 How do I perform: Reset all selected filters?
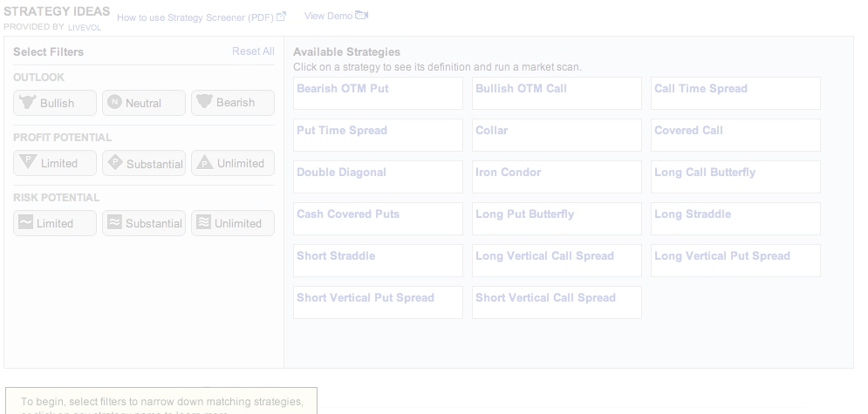click(x=253, y=51)
